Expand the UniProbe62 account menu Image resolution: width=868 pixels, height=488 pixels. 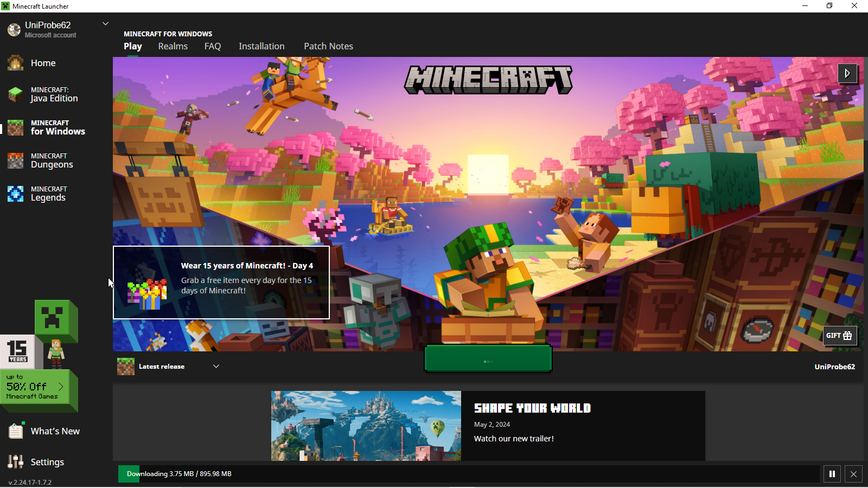click(x=105, y=24)
